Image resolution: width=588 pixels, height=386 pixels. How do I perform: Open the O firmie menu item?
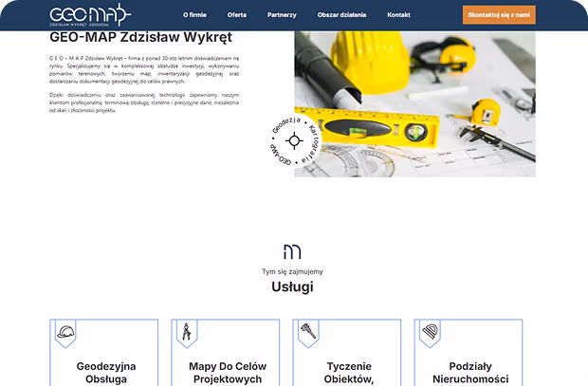click(x=194, y=15)
